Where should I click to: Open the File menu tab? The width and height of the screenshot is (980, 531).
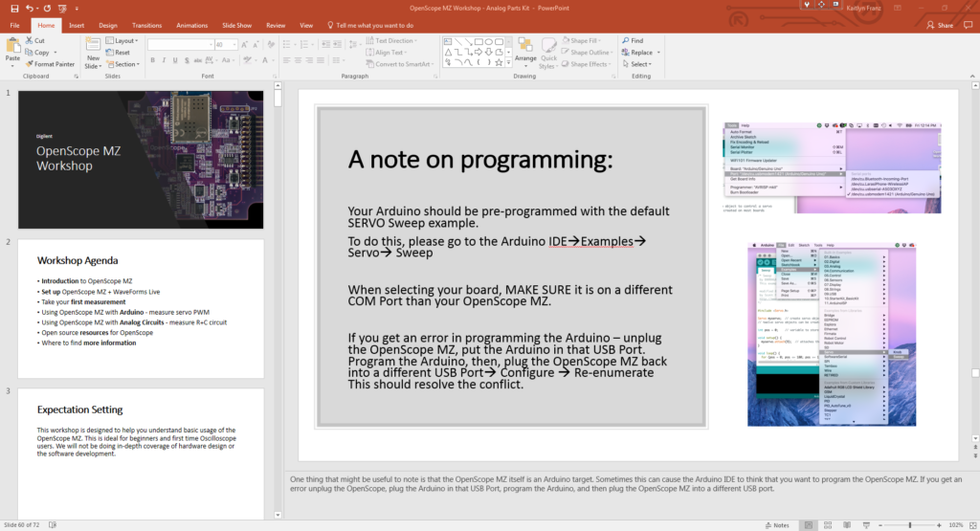[15, 26]
